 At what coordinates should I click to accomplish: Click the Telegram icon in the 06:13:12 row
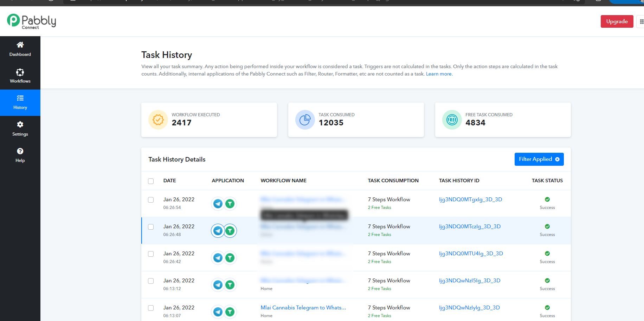(218, 285)
